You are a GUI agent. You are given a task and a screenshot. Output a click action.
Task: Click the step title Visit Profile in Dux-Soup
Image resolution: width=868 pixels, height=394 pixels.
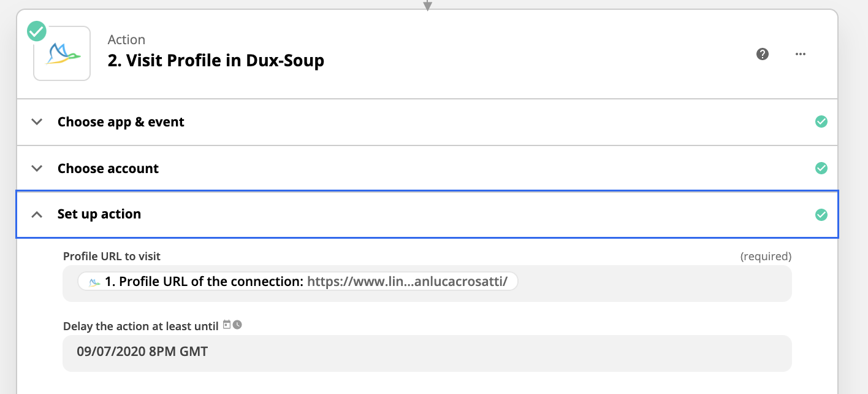[216, 61]
